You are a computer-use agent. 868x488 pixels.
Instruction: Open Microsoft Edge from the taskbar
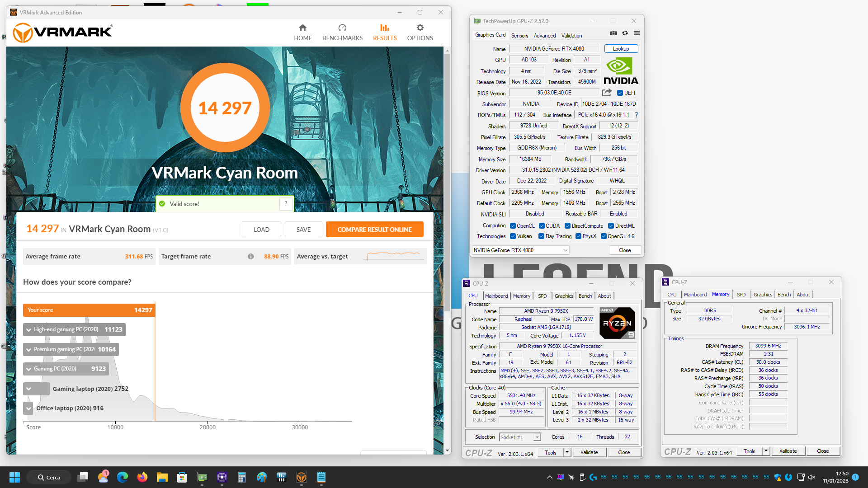tap(123, 477)
